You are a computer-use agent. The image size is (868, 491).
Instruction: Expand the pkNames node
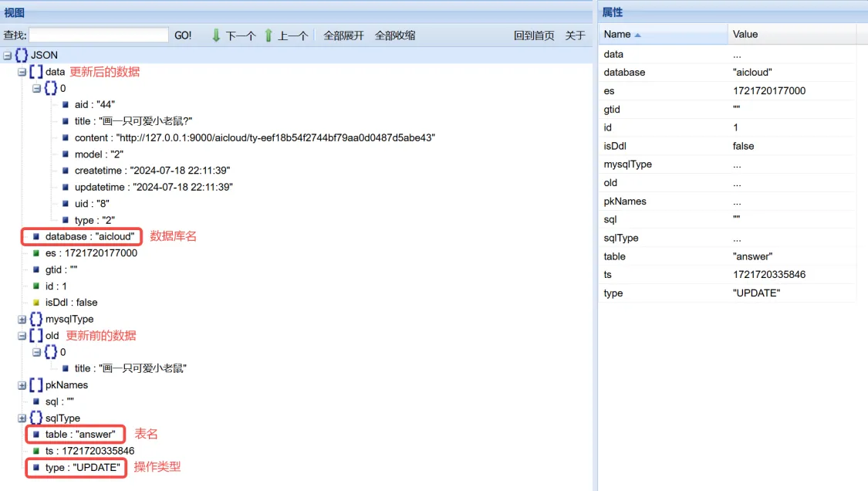22,384
